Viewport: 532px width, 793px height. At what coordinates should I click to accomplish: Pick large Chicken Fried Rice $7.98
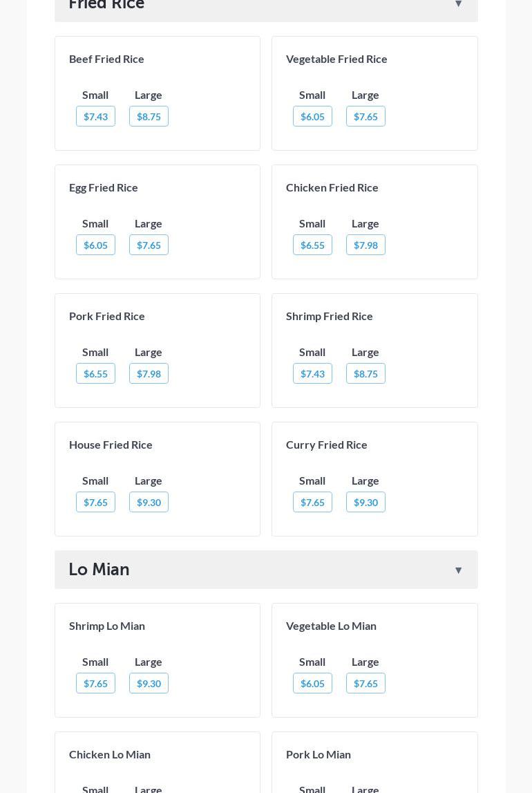[x=365, y=245]
